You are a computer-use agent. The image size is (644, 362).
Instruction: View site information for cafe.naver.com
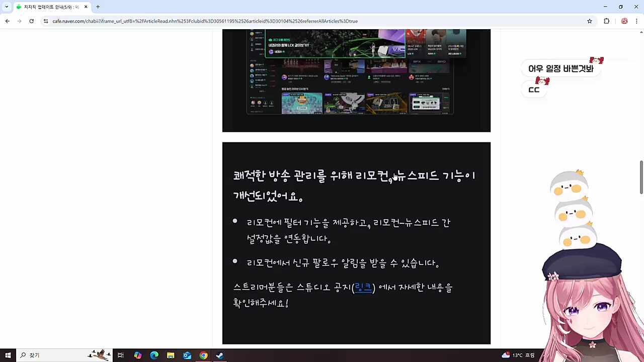click(x=46, y=21)
